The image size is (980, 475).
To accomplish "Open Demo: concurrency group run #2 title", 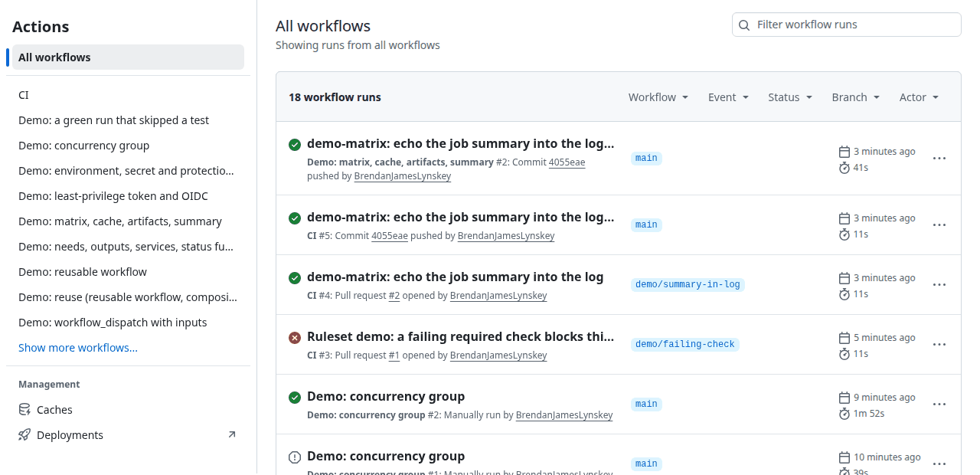I will coord(386,397).
